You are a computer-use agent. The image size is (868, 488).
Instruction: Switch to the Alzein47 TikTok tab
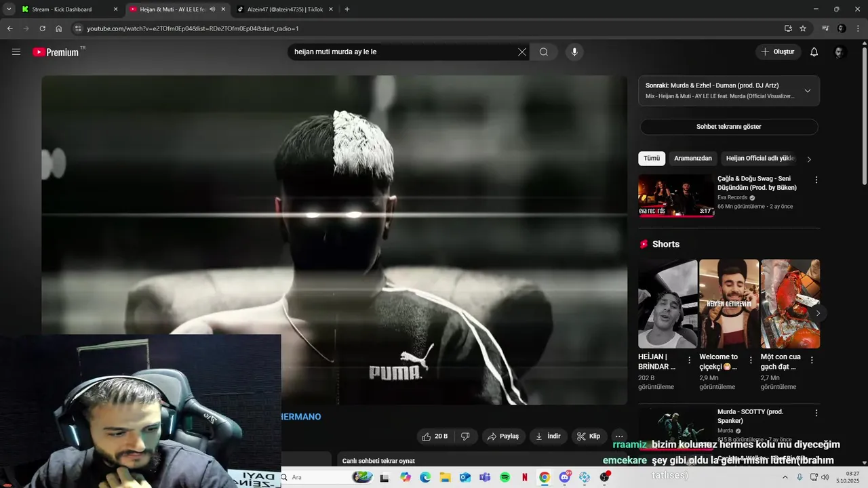[x=285, y=9]
